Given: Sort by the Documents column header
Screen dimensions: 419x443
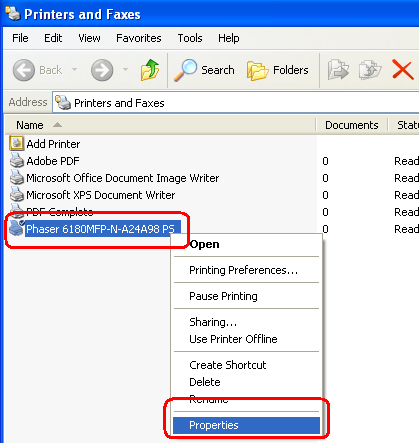Looking at the screenshot, I should coord(352,125).
